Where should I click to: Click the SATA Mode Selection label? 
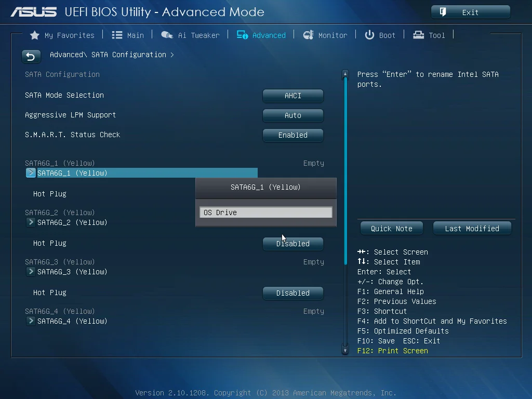[64, 96]
